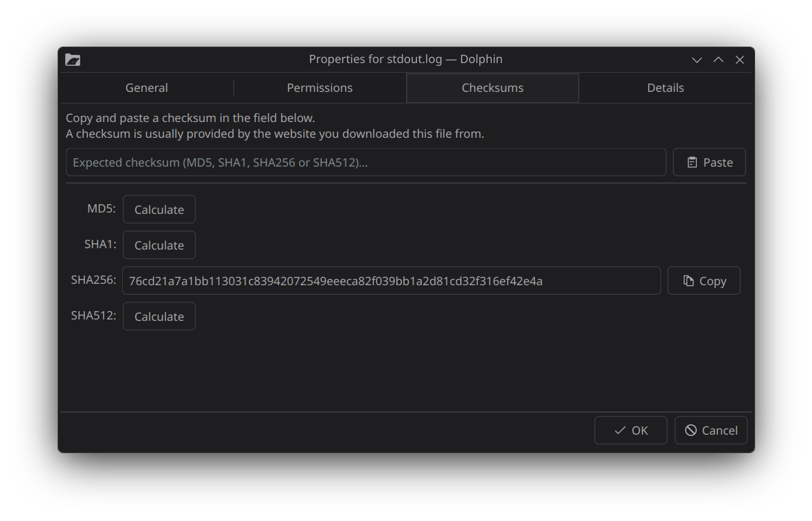Viewport: 812px width, 521px height.
Task: Calculate the SHA1 checksum
Action: point(159,245)
